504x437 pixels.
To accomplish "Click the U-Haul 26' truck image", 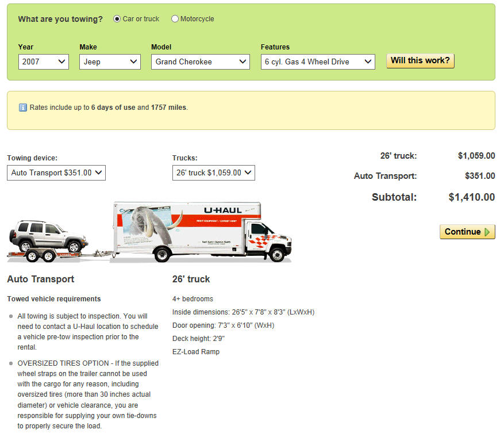I will point(202,232).
